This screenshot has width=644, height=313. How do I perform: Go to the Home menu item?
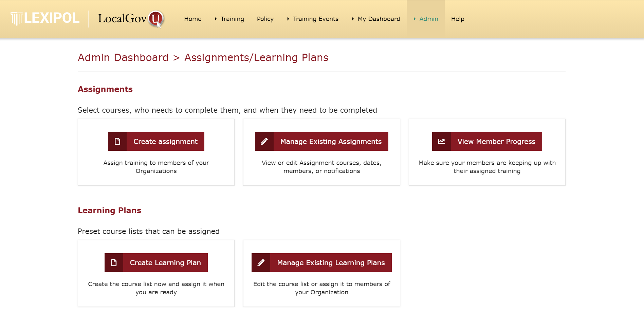[193, 19]
